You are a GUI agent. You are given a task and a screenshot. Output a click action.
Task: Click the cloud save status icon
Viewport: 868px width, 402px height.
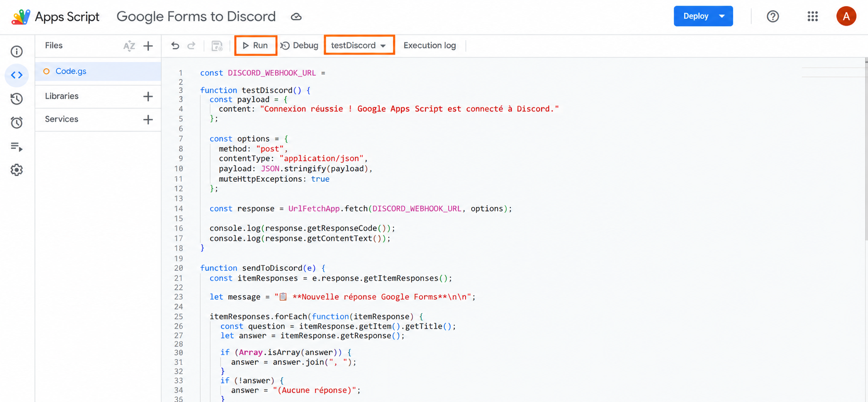pos(296,17)
